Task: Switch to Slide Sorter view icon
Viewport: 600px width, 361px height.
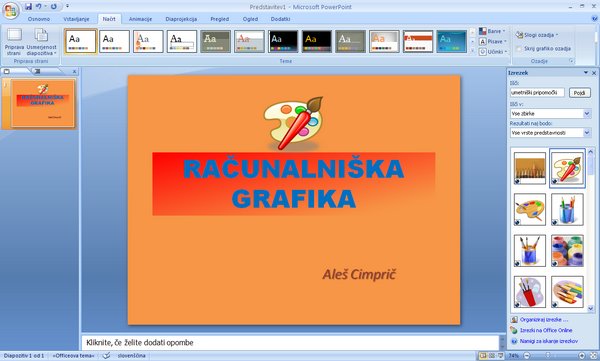Action: coord(492,356)
